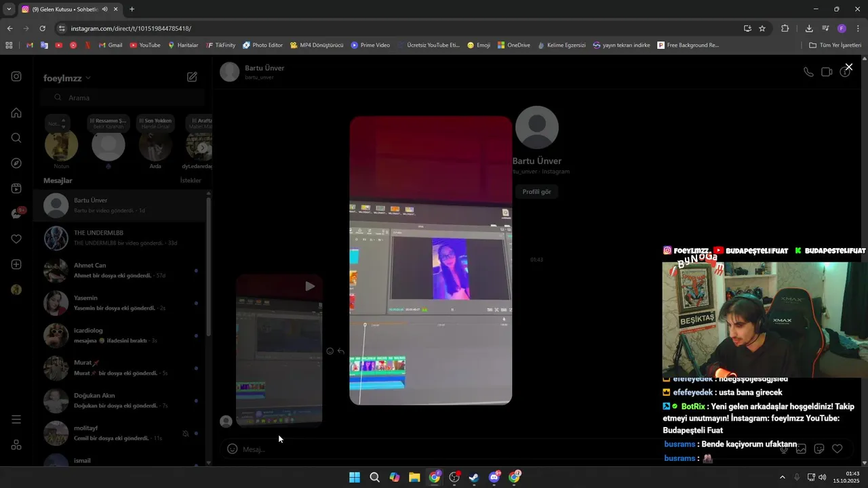
Task: Open Ahmet Can conversation
Action: (119, 270)
